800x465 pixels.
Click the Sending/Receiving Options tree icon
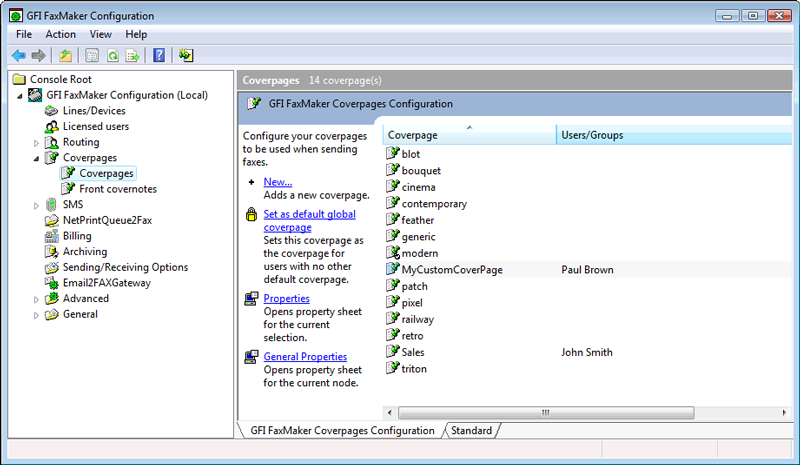point(52,267)
